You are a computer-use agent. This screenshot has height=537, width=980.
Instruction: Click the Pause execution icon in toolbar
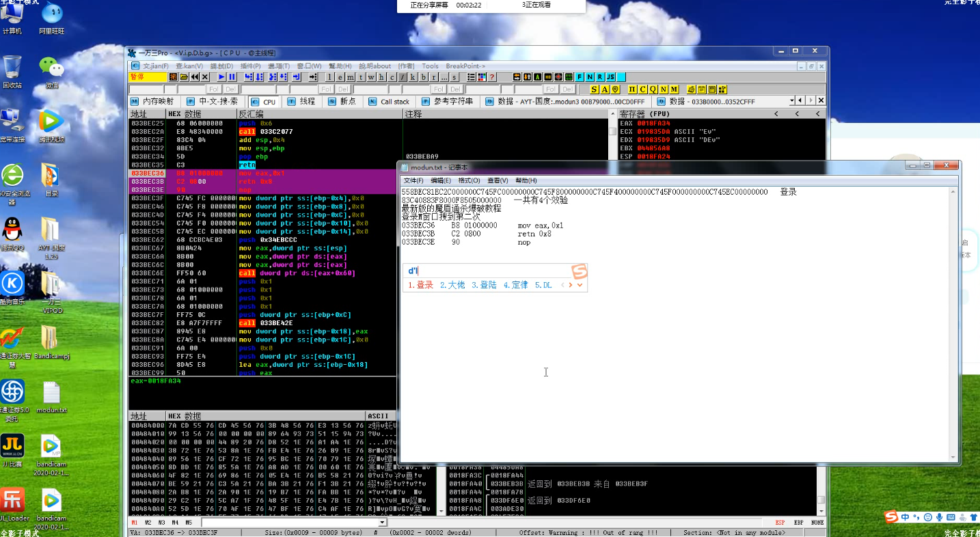tap(232, 77)
